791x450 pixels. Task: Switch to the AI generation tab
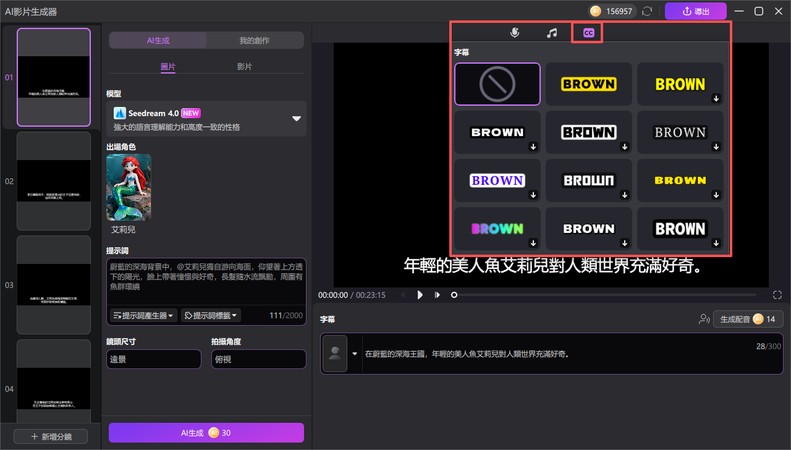158,40
